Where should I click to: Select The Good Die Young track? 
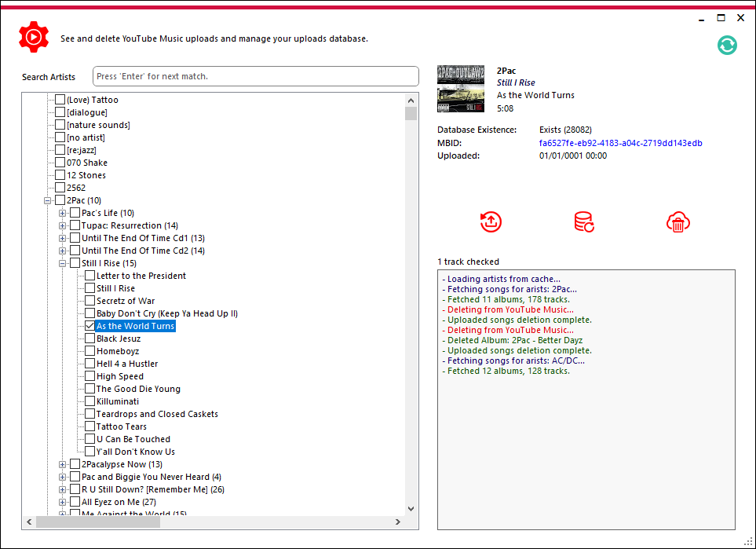point(138,388)
